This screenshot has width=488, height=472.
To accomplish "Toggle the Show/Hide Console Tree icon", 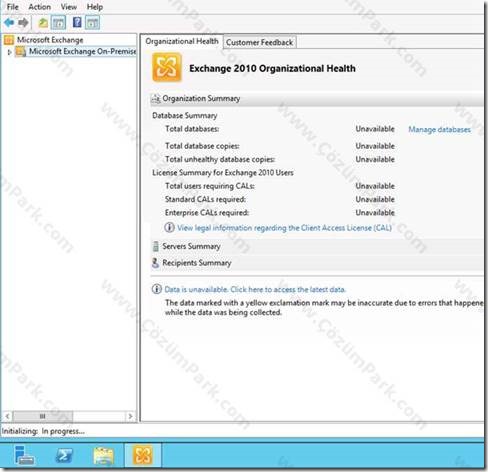I will point(58,23).
